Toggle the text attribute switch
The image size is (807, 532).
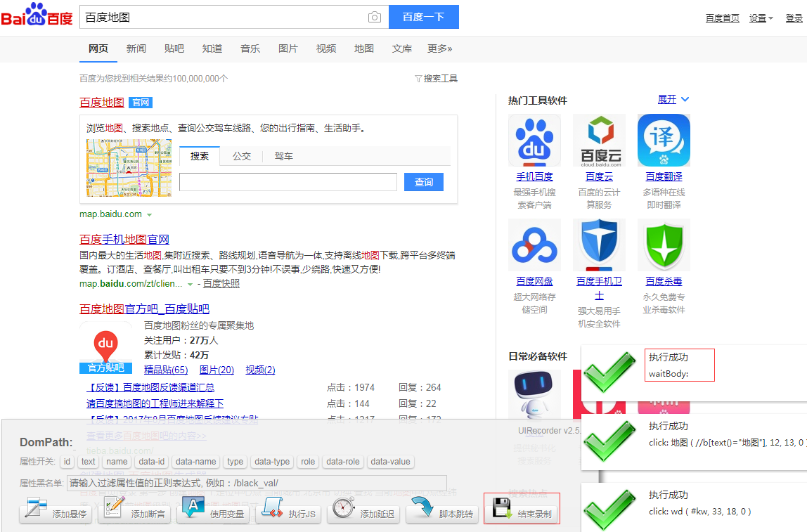[x=89, y=462]
